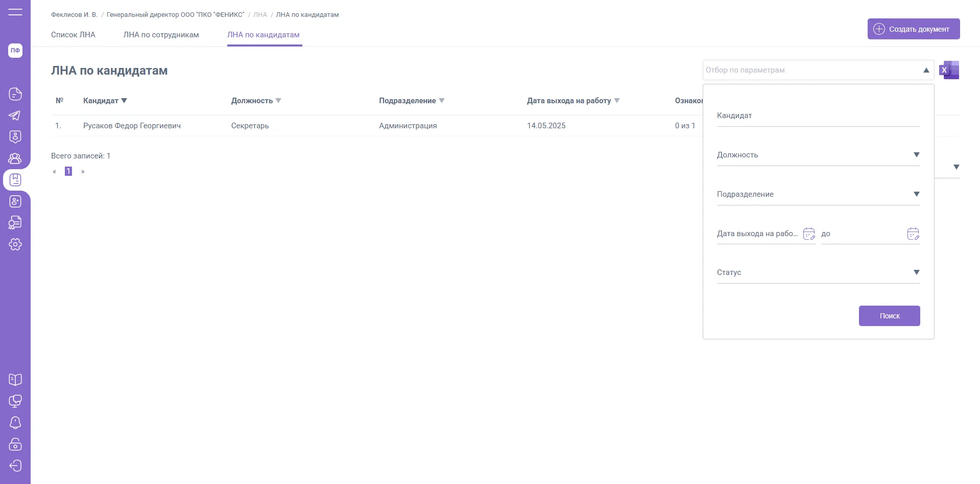Switch to the 'Список ЛНА' tab
This screenshot has height=484, width=980.
[73, 35]
